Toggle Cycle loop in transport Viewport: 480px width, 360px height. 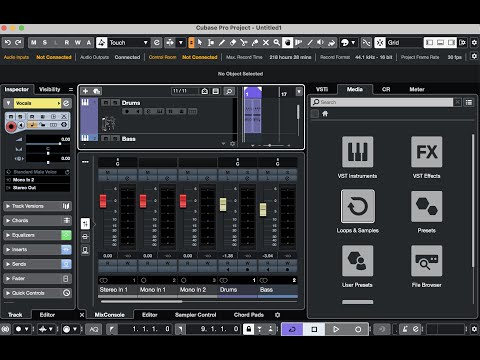point(292,329)
